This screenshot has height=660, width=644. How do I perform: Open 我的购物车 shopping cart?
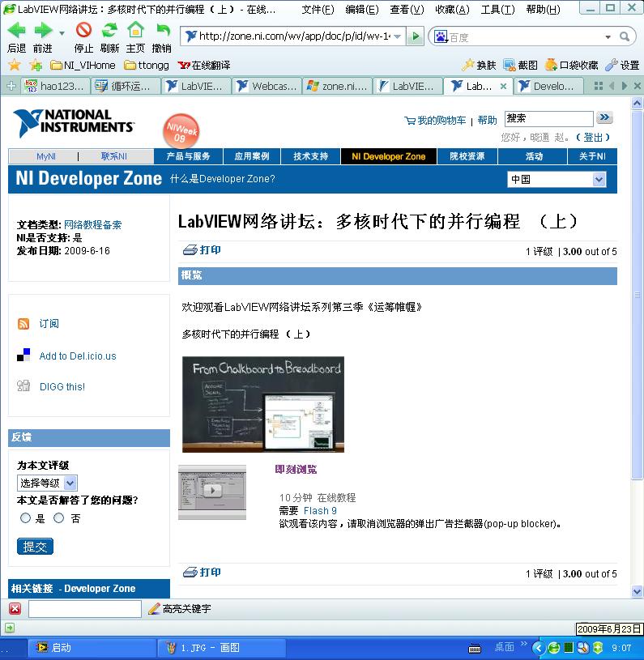(x=435, y=121)
